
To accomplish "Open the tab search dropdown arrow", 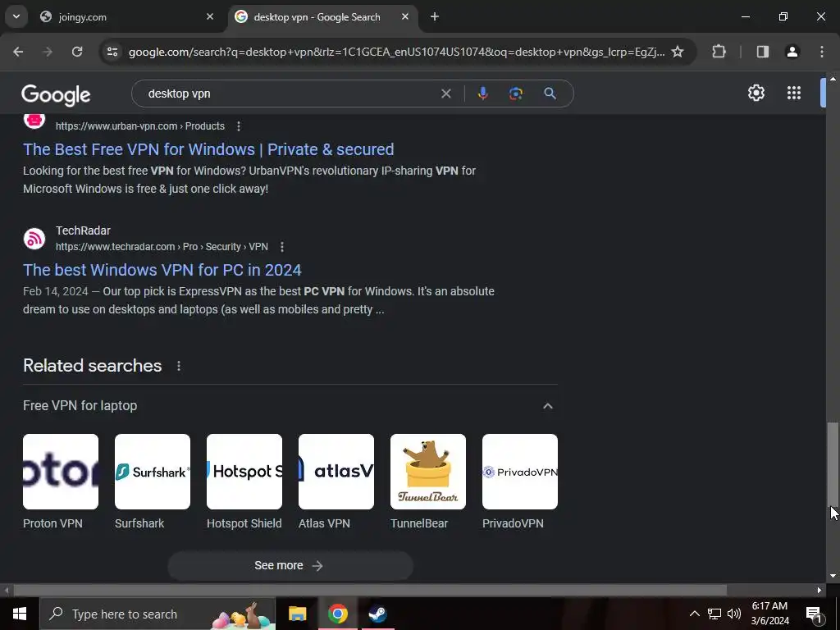I will pyautogui.click(x=16, y=16).
